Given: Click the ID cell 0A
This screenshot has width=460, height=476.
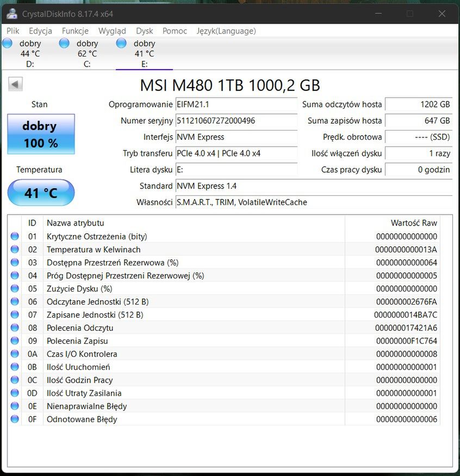Looking at the screenshot, I should pos(32,354).
